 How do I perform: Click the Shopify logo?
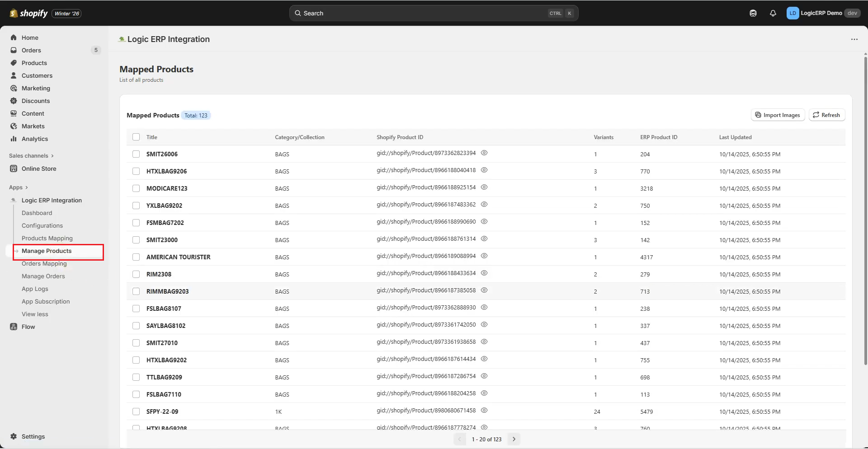pos(29,13)
